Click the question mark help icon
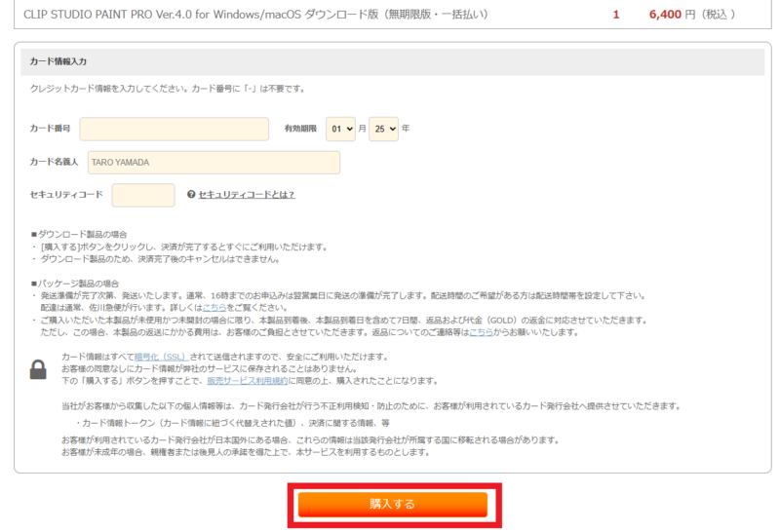This screenshot has height=532, width=780. (191, 195)
